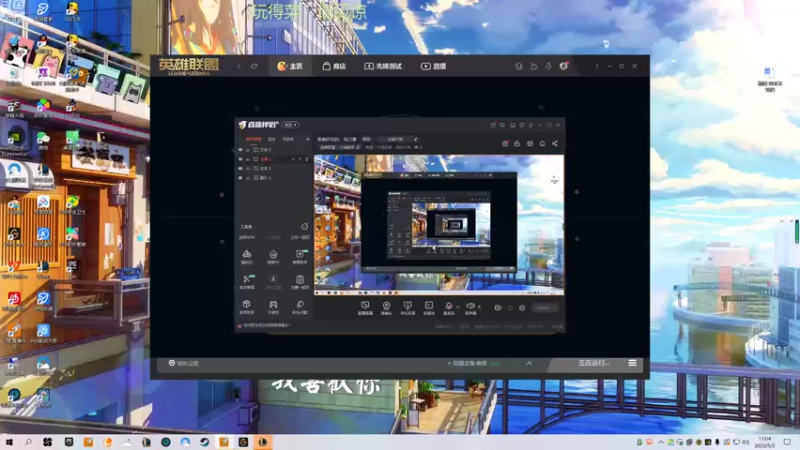Open the first icon in toolbox grid

click(246, 257)
